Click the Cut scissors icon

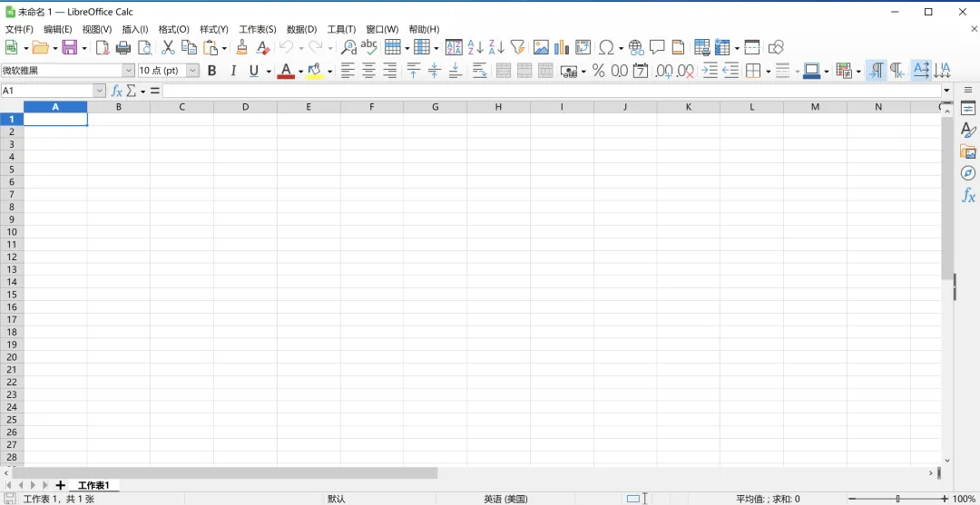click(x=168, y=47)
